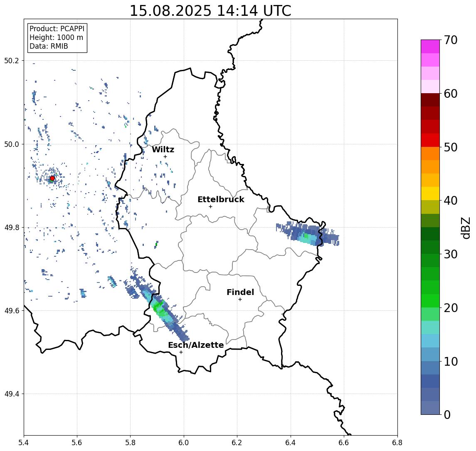Click the longitude tick label 6.4
Image resolution: width=476 pixels, height=451 pixels.
pyautogui.click(x=291, y=443)
